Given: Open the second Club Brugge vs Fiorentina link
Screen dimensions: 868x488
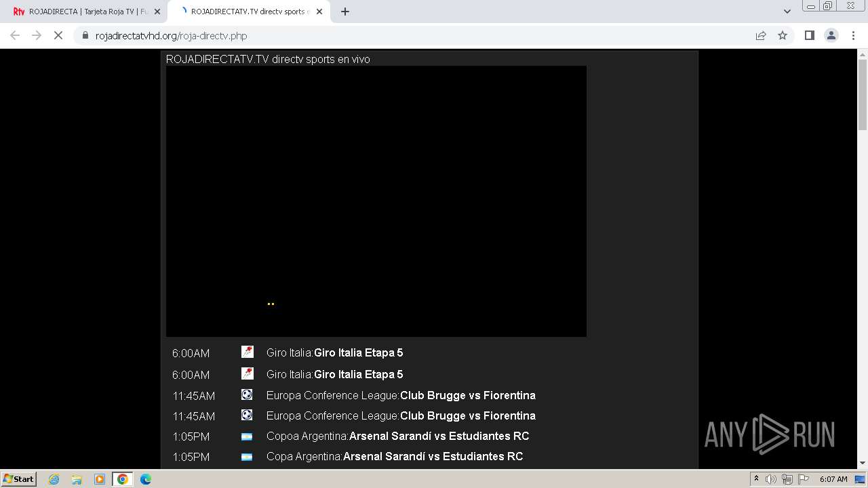Looking at the screenshot, I should 468,415.
